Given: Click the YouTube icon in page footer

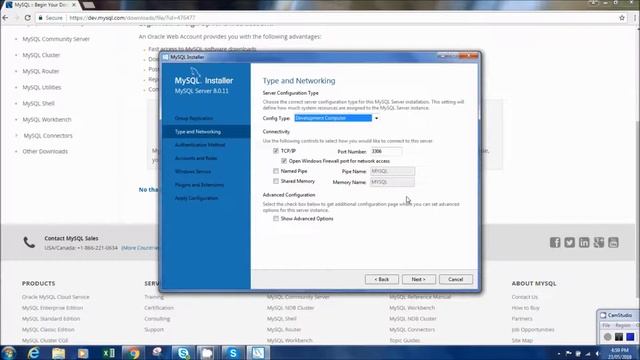Looking at the screenshot, I should (613, 242).
